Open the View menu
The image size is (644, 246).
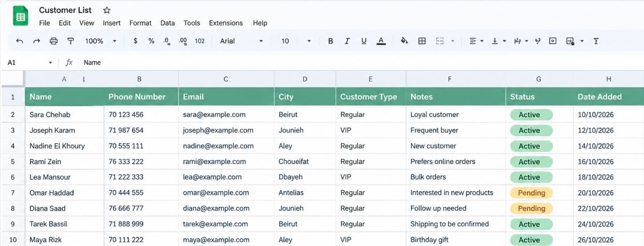pyautogui.click(x=87, y=23)
